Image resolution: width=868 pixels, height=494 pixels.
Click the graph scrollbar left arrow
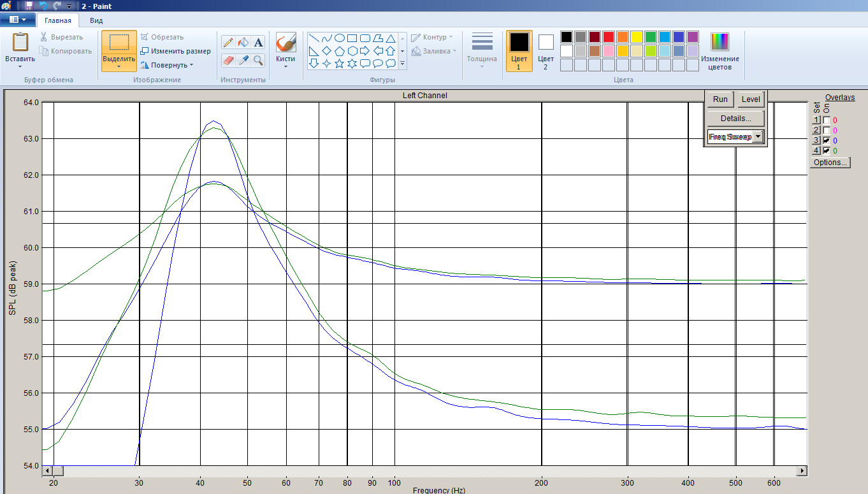tap(47, 470)
